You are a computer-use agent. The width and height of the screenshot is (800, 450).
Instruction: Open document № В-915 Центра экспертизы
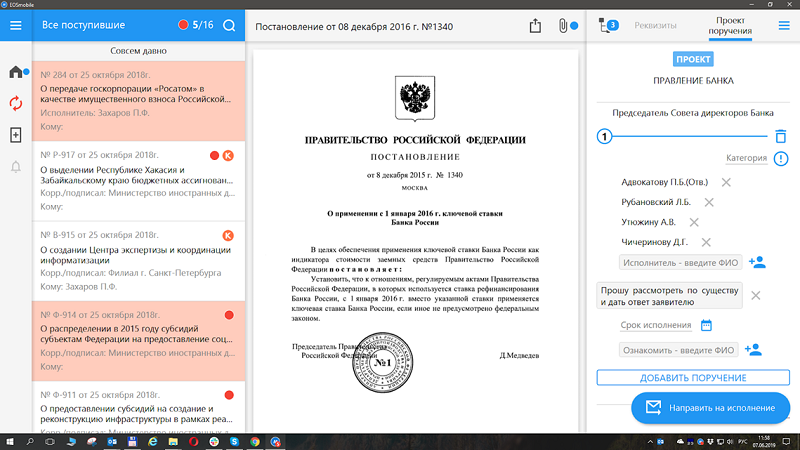(x=138, y=261)
